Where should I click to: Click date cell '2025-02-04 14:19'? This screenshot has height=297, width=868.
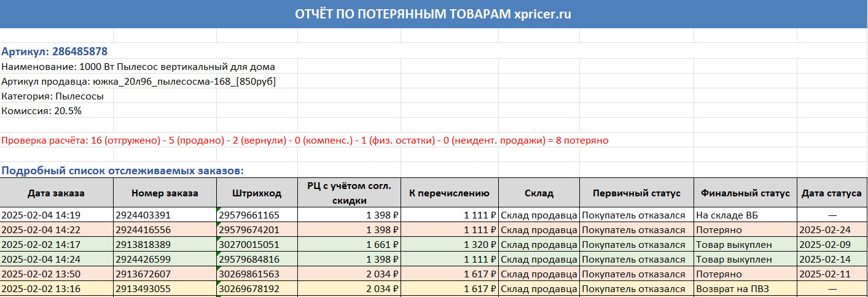pyautogui.click(x=57, y=215)
